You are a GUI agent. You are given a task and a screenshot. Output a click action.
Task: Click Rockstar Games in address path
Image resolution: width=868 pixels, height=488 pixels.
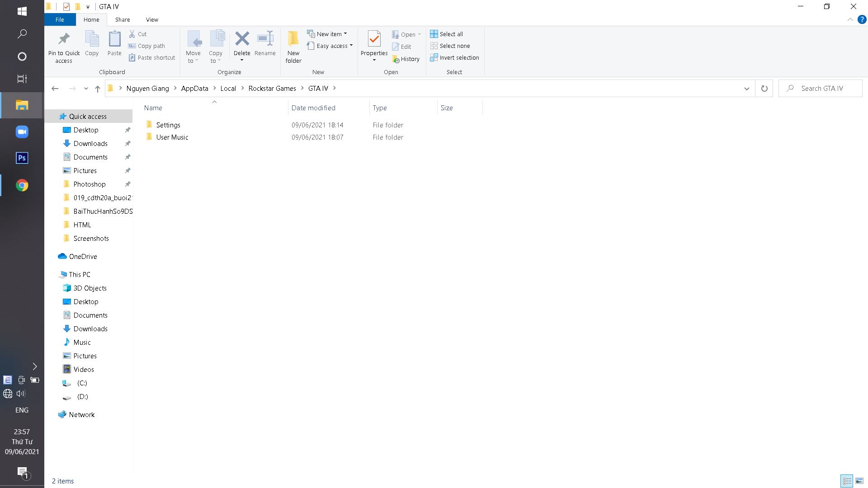[x=272, y=89]
